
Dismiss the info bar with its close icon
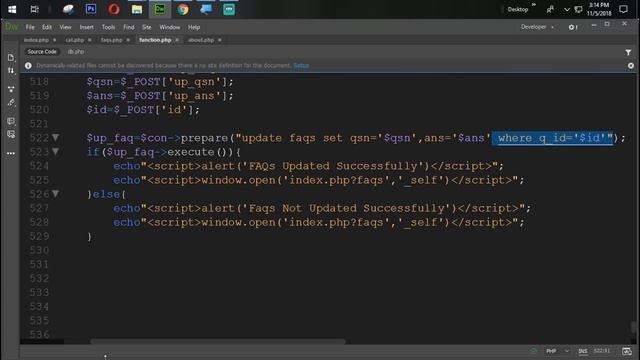pyautogui.click(x=631, y=65)
